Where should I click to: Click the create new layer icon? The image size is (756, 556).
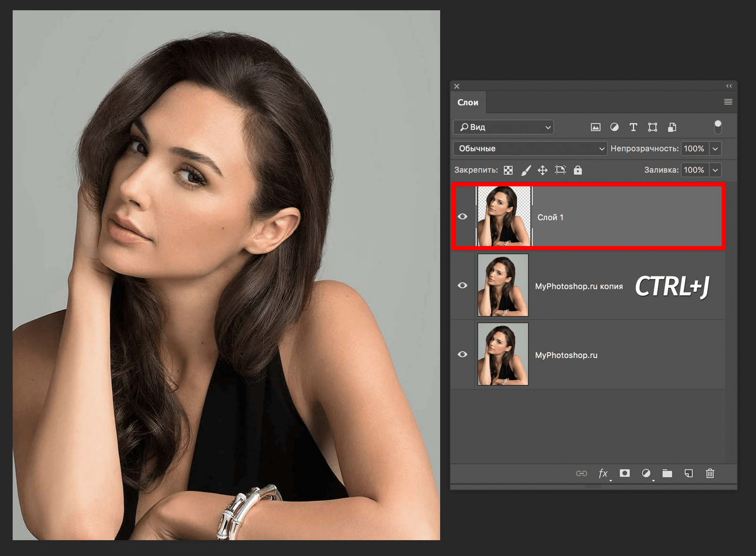pyautogui.click(x=688, y=473)
